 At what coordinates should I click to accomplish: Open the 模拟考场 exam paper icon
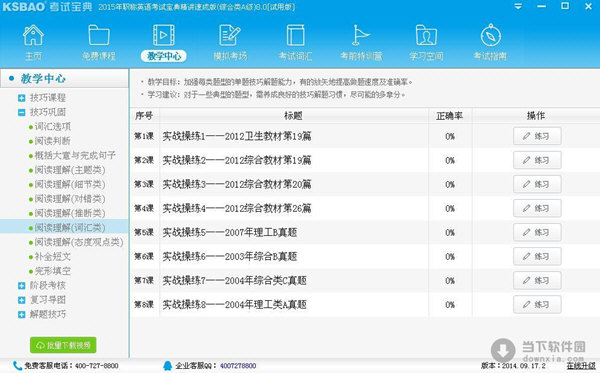pos(230,36)
